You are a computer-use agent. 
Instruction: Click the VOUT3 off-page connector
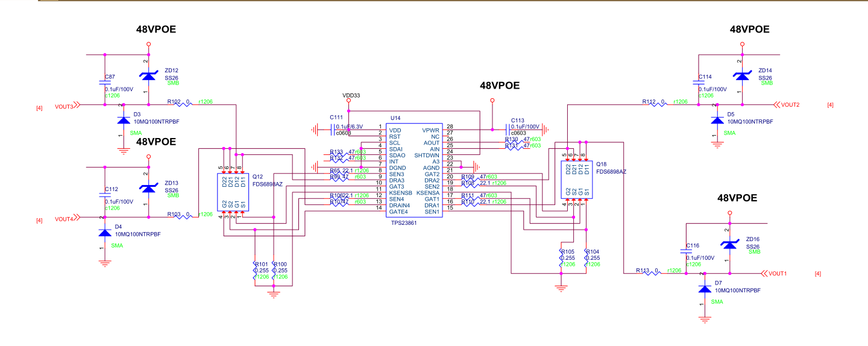click(x=67, y=106)
